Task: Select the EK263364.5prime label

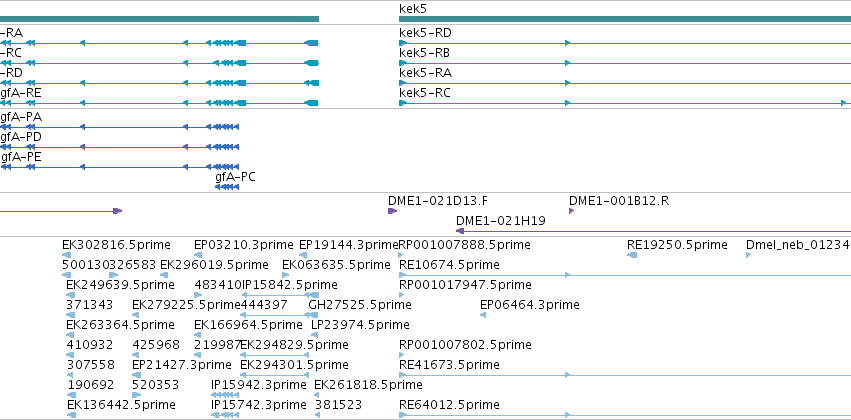Action: click(120, 324)
